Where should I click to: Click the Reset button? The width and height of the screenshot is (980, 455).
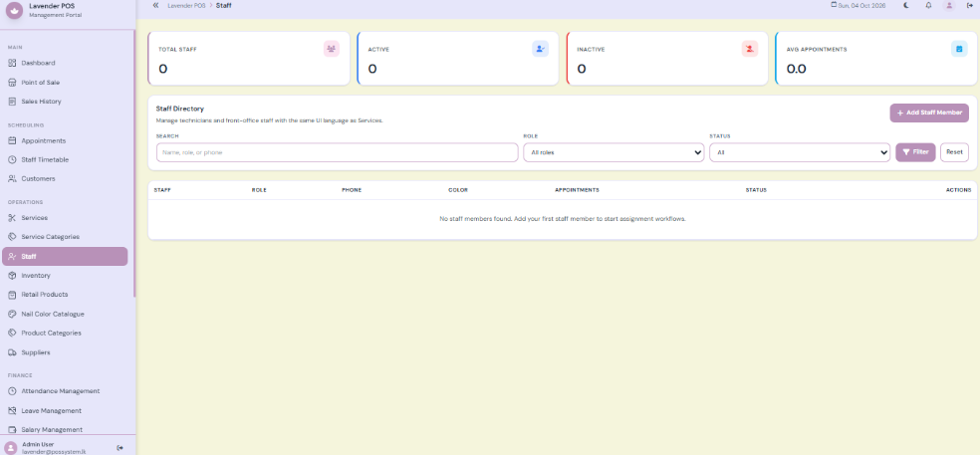[954, 152]
